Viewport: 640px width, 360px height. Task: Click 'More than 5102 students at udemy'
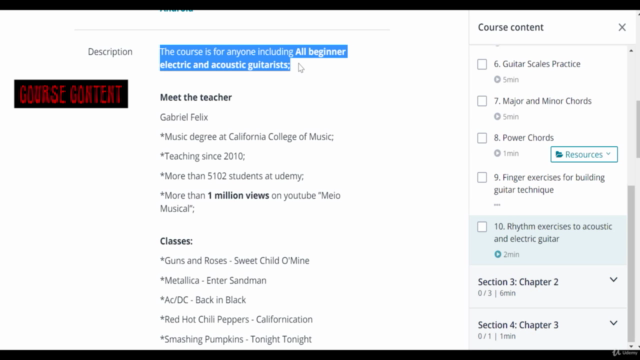tap(232, 176)
